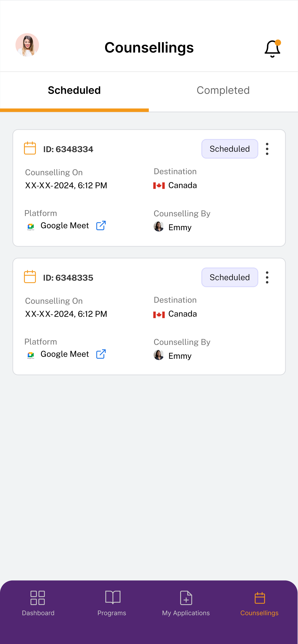Click Google Meet label in first card
Image resolution: width=298 pixels, height=644 pixels.
pos(65,225)
